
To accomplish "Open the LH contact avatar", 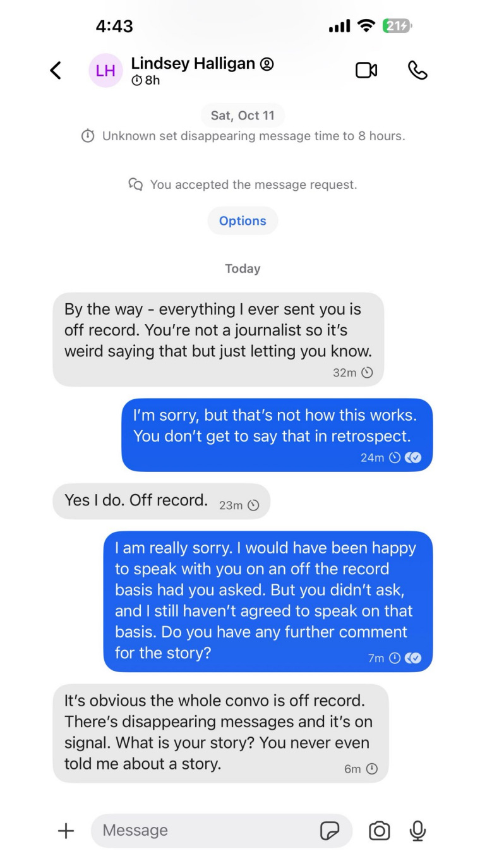I will pyautogui.click(x=105, y=70).
